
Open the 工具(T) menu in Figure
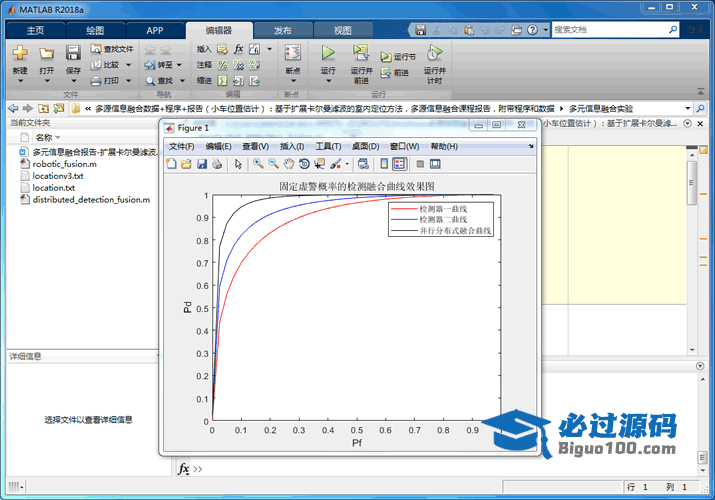328,146
